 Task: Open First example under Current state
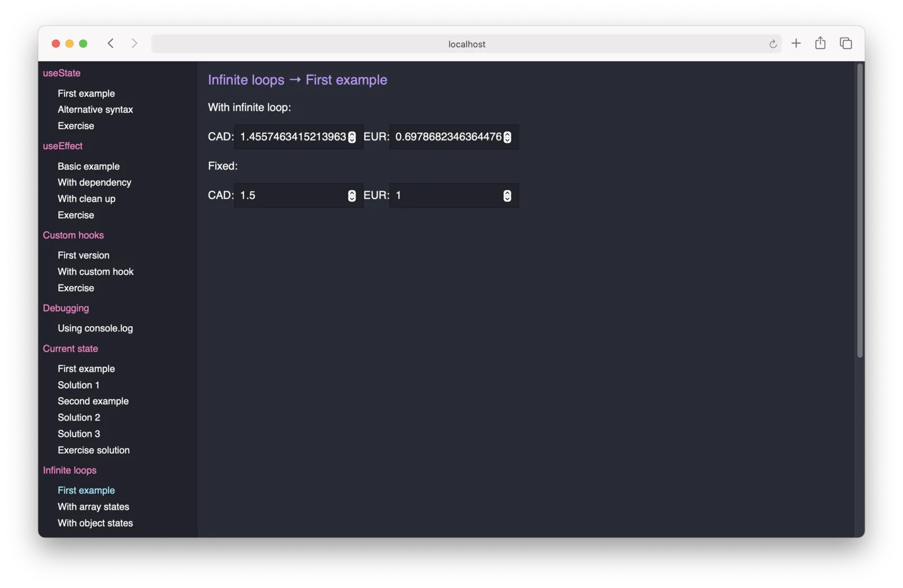86,368
